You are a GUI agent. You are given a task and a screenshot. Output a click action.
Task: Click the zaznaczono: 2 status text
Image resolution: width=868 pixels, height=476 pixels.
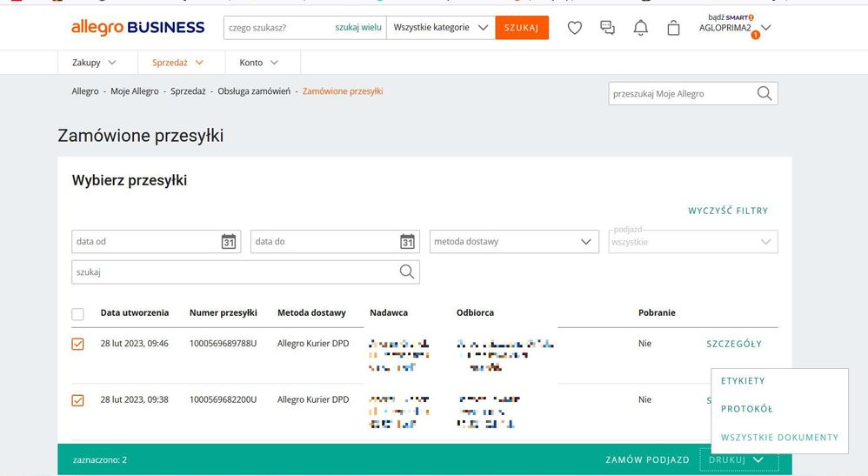100,460
